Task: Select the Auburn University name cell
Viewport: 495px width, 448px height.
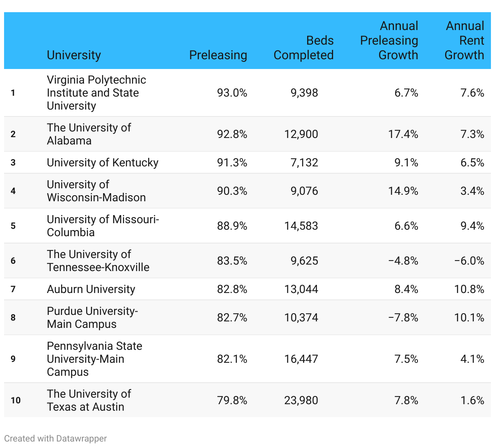Action: click(91, 289)
